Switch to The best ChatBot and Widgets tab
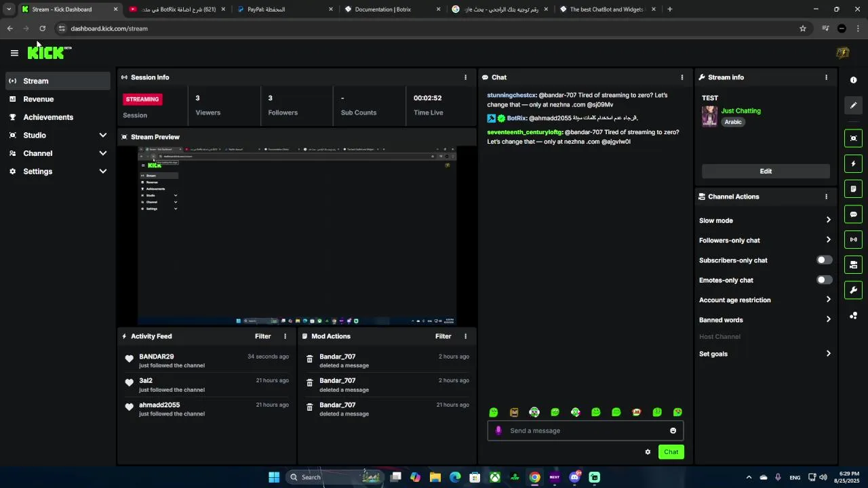This screenshot has width=868, height=488. click(x=608, y=9)
